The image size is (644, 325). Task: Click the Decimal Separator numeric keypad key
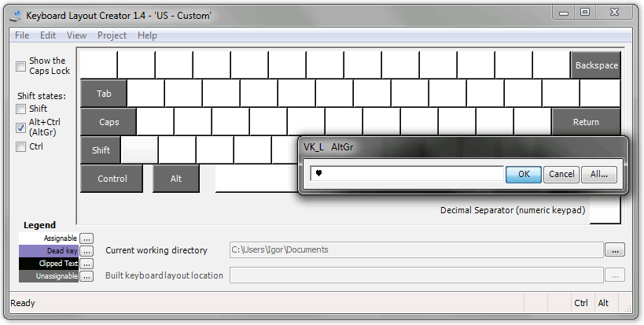(605, 210)
